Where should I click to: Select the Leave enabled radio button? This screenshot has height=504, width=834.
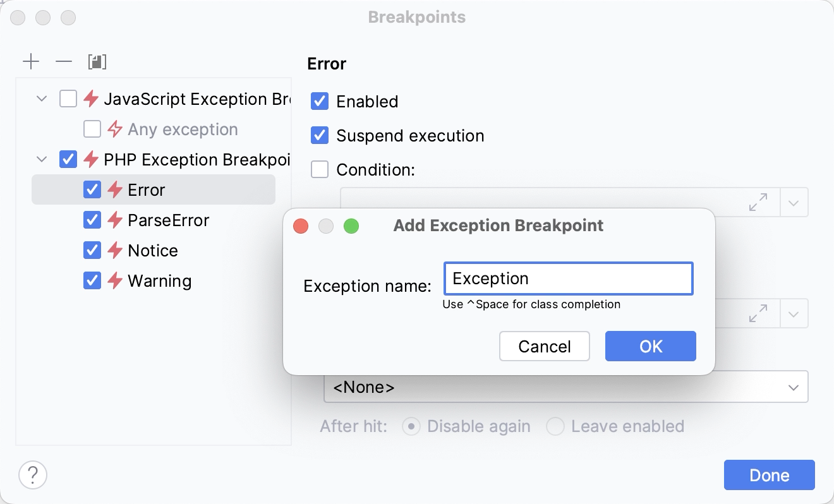555,426
